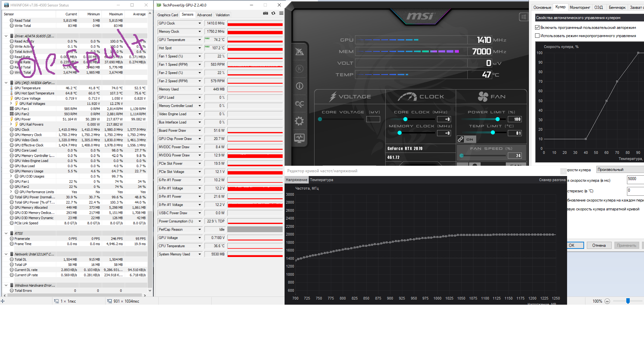Viewport: 644px width, 352px height.
Task: Click GPU-Z title bar app icon
Action: tap(159, 5)
